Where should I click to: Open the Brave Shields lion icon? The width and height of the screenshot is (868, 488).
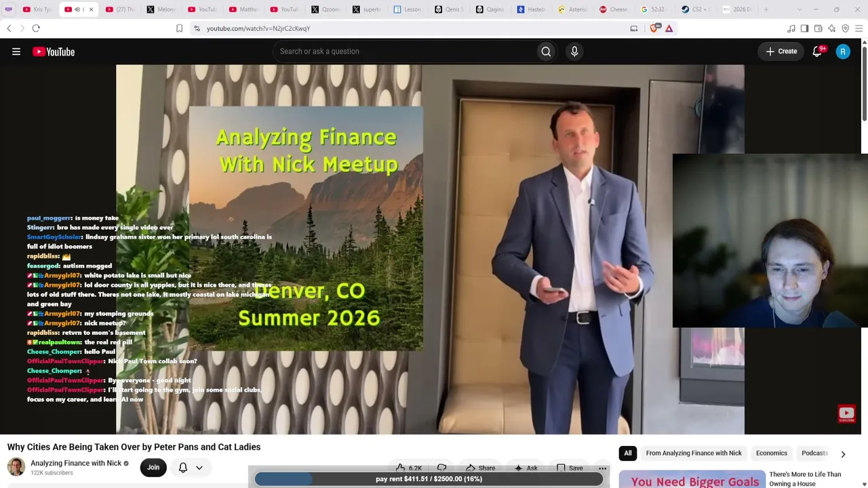click(654, 28)
